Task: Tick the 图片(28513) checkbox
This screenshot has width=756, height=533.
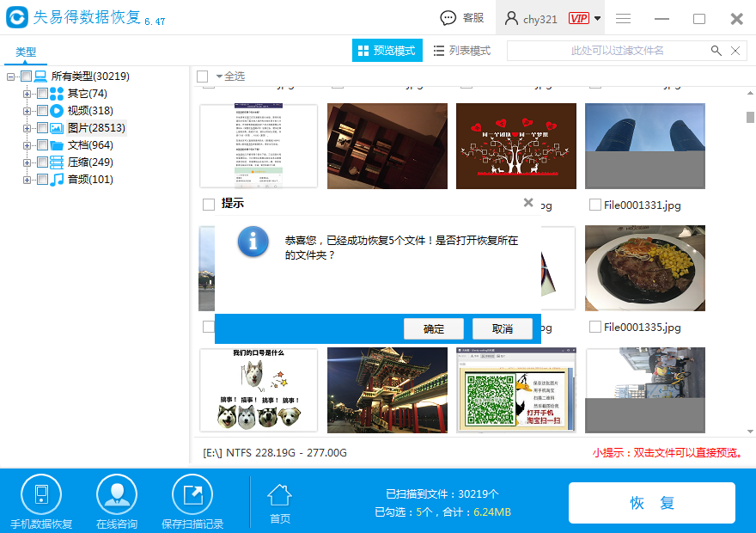Action: [42, 128]
